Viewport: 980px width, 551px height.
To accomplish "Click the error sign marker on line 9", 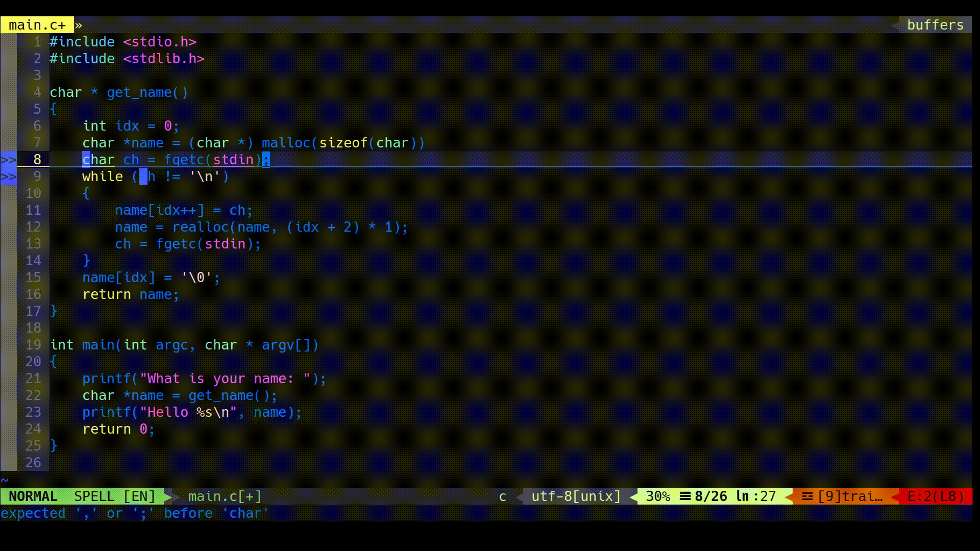I will click(9, 177).
